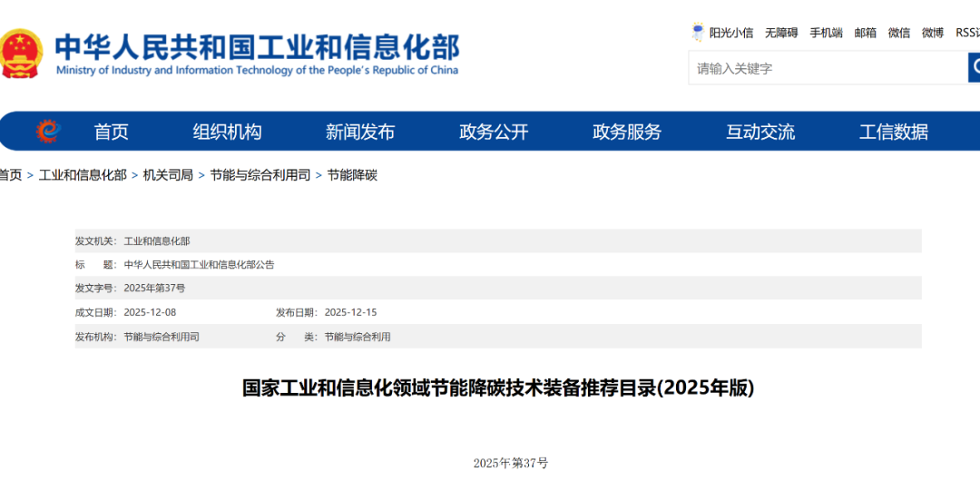The height and width of the screenshot is (481, 980).
Task: Click the English ministry name subtitle
Action: 257,70
